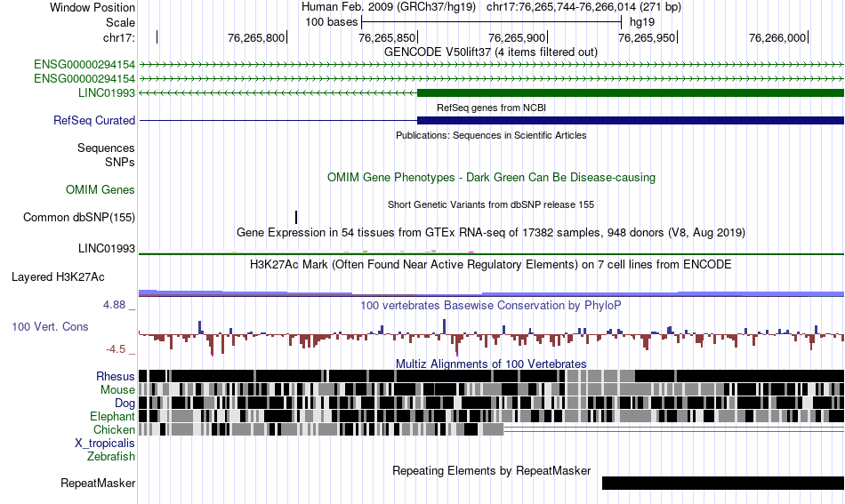Click the PhyloP 4.88 upper scale value
Screen dimensions: 845x504
coord(114,305)
